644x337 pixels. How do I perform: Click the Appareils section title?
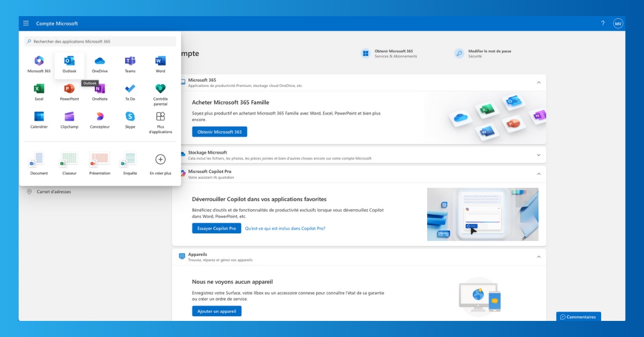[x=197, y=254]
